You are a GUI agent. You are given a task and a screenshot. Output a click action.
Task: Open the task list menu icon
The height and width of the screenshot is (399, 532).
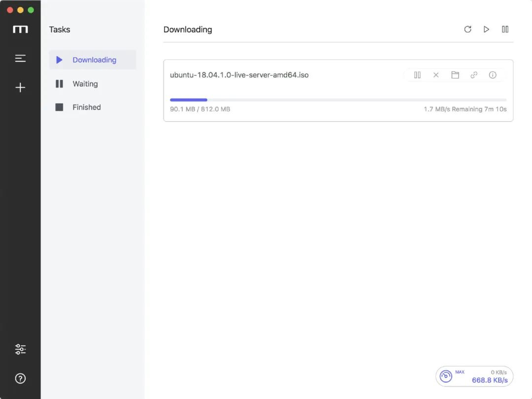point(20,59)
